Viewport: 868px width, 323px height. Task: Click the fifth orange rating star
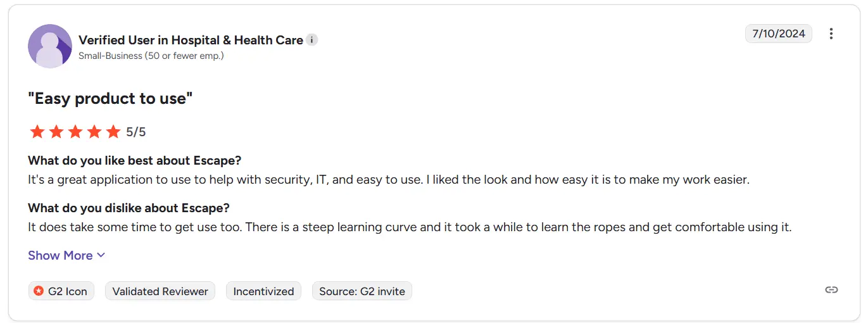[113, 132]
